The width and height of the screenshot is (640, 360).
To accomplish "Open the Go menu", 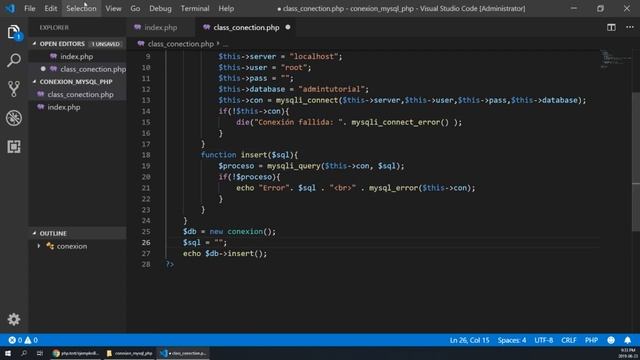I will coord(135,8).
